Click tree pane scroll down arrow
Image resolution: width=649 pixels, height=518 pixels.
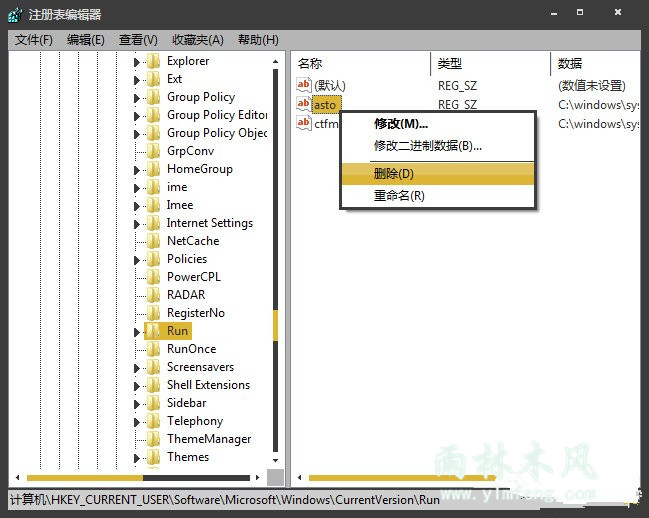pyautogui.click(x=276, y=460)
